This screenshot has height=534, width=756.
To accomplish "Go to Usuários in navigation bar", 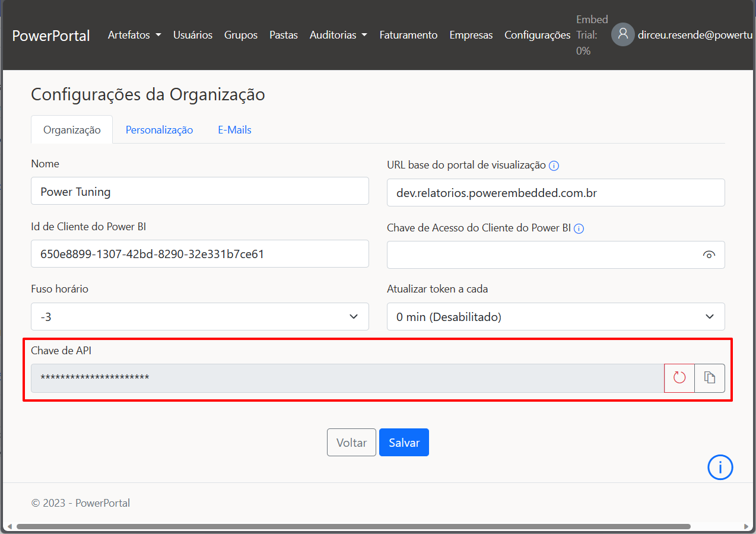I will [192, 35].
